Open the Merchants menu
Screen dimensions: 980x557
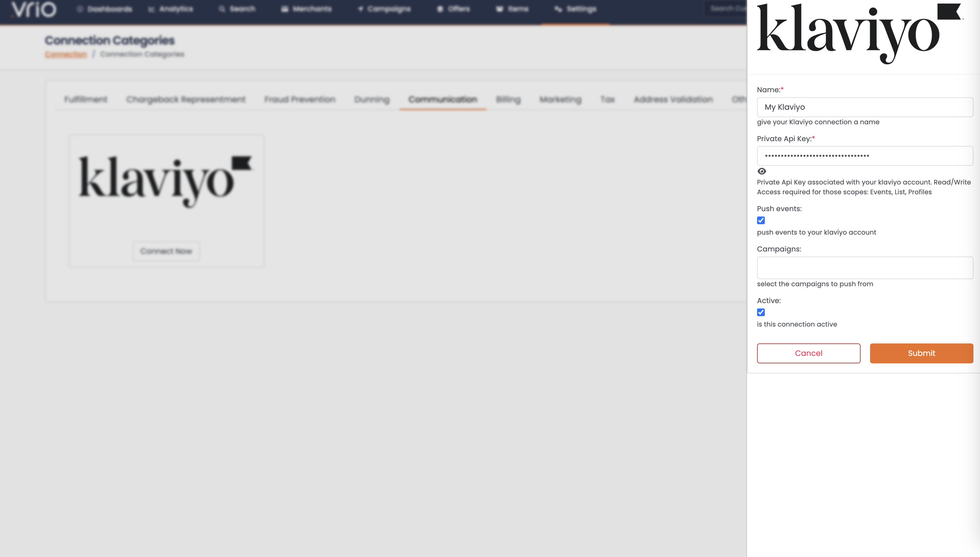306,9
